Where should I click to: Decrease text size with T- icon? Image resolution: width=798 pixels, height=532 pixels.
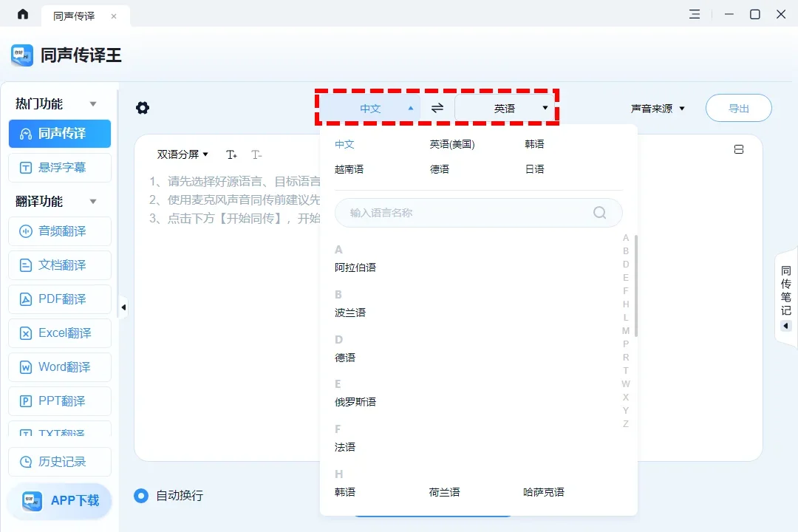coord(256,154)
